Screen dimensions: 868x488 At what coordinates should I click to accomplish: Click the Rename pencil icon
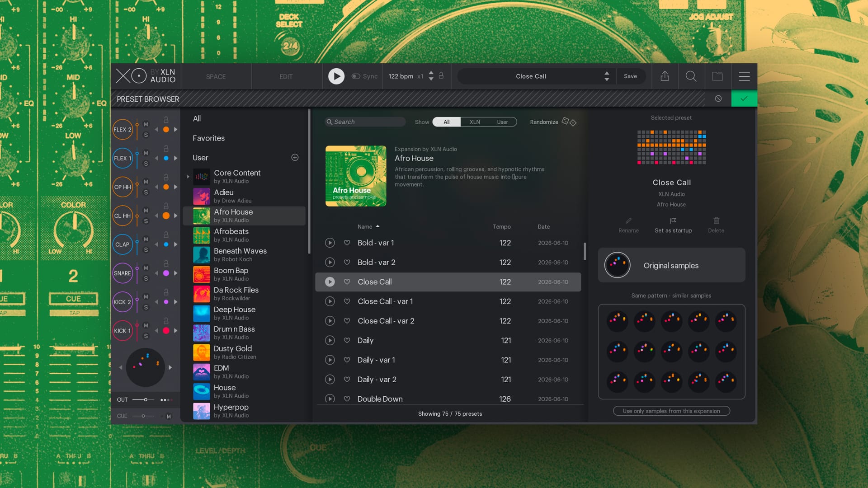tap(628, 221)
